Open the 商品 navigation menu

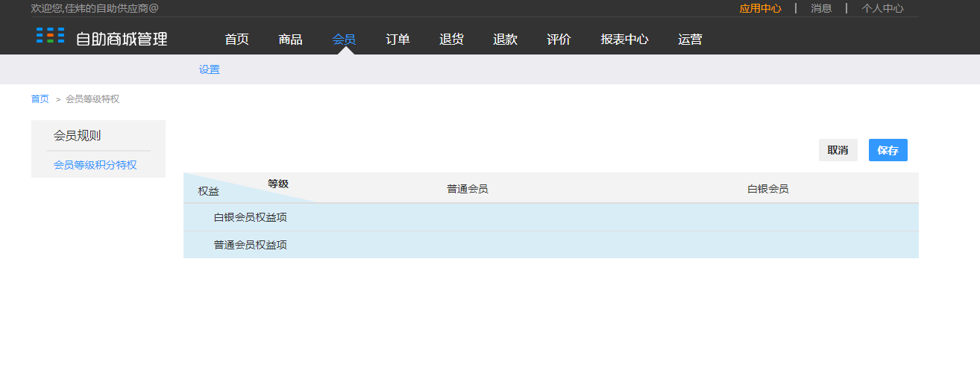[290, 40]
